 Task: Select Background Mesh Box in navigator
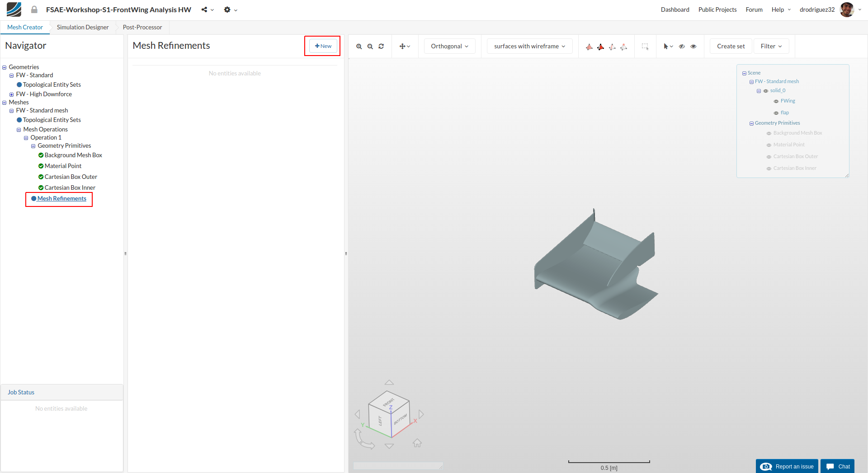pos(73,155)
